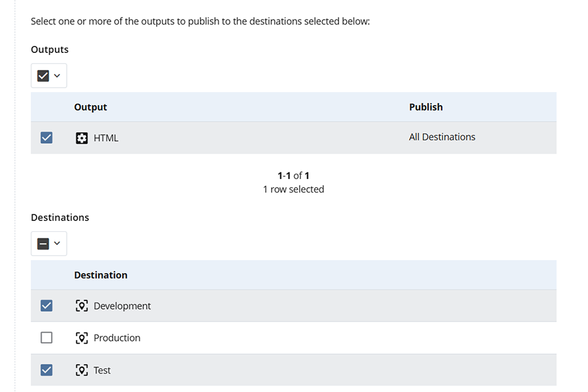Toggle the Destinations indeterminate select-all checkbox

tap(43, 244)
